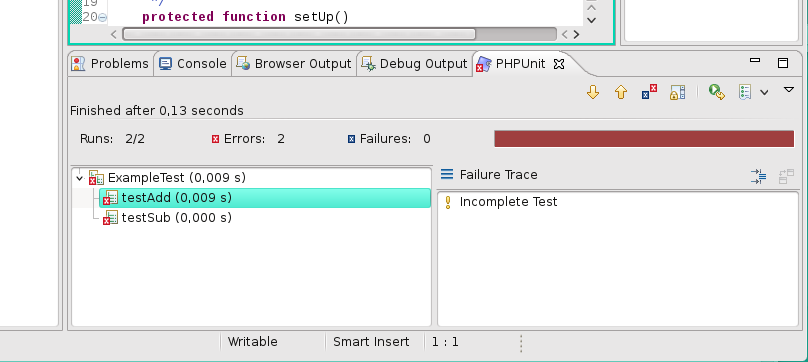The image size is (808, 362).
Task: Go to previous failed test arrow
Action: click(x=621, y=92)
